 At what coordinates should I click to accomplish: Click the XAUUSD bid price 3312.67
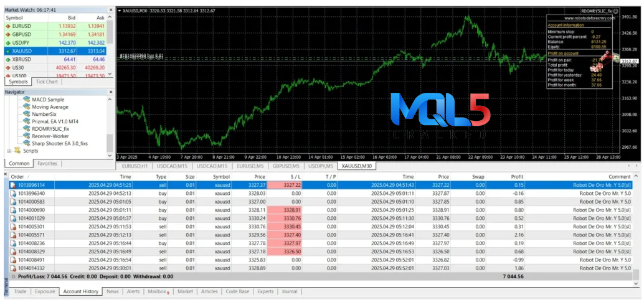point(68,51)
